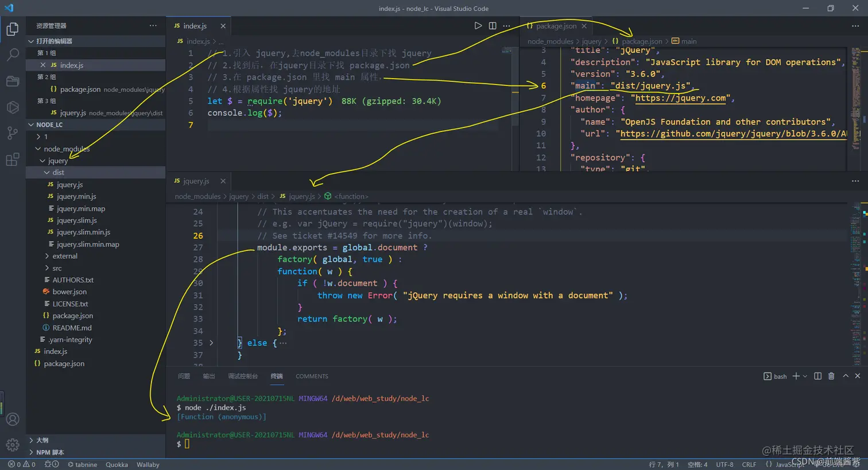Screen dimensions: 868x470
Task: Close the bottom terminal panel
Action: [x=858, y=376]
